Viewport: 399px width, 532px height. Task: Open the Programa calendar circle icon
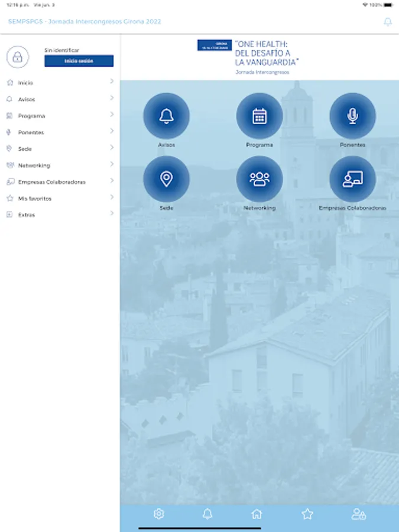click(259, 116)
